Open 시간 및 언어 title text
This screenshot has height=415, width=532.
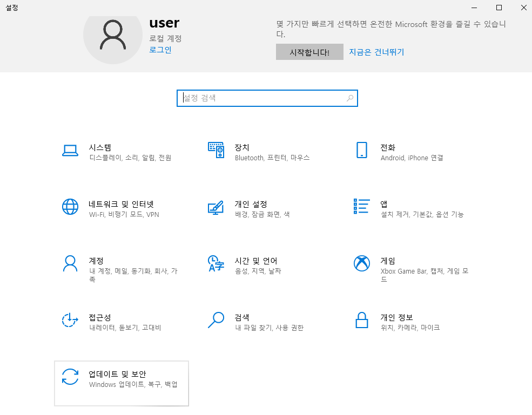click(256, 261)
